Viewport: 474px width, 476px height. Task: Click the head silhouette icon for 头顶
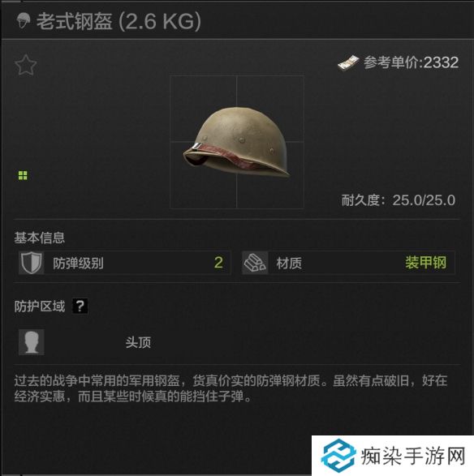tap(32, 342)
